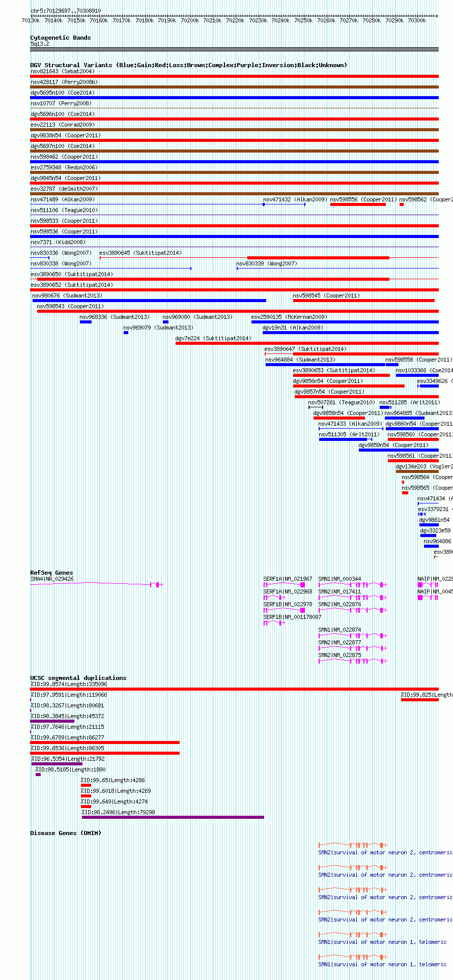Click the DGV Structural Variants track title

coord(188,65)
